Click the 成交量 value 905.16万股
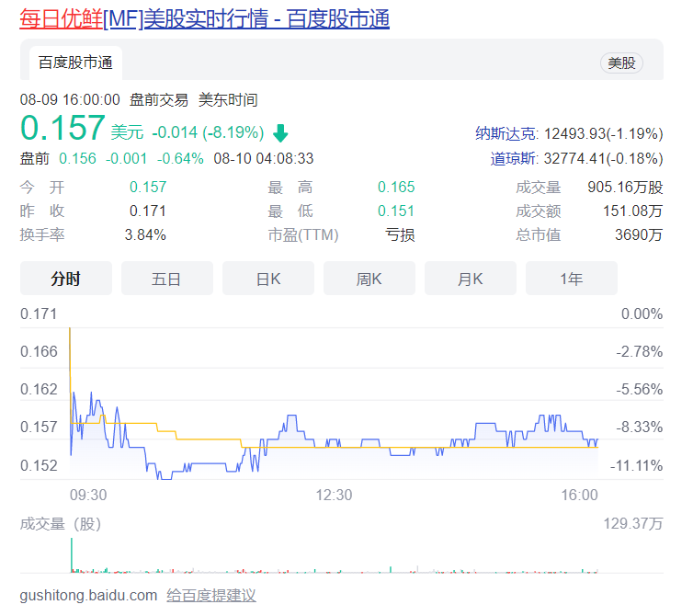 click(625, 187)
